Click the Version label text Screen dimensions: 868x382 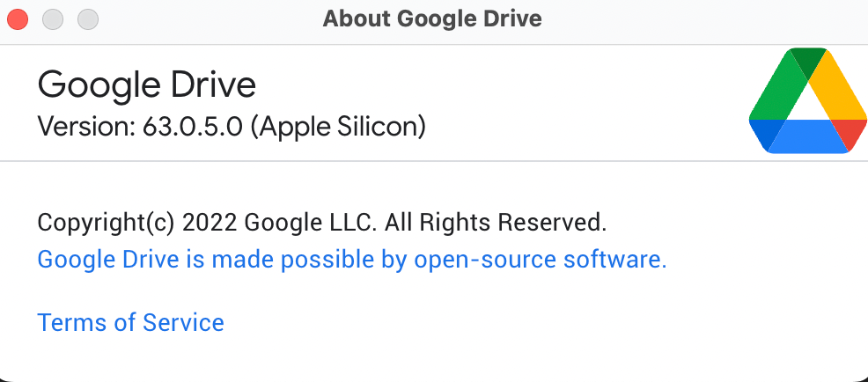[86, 127]
